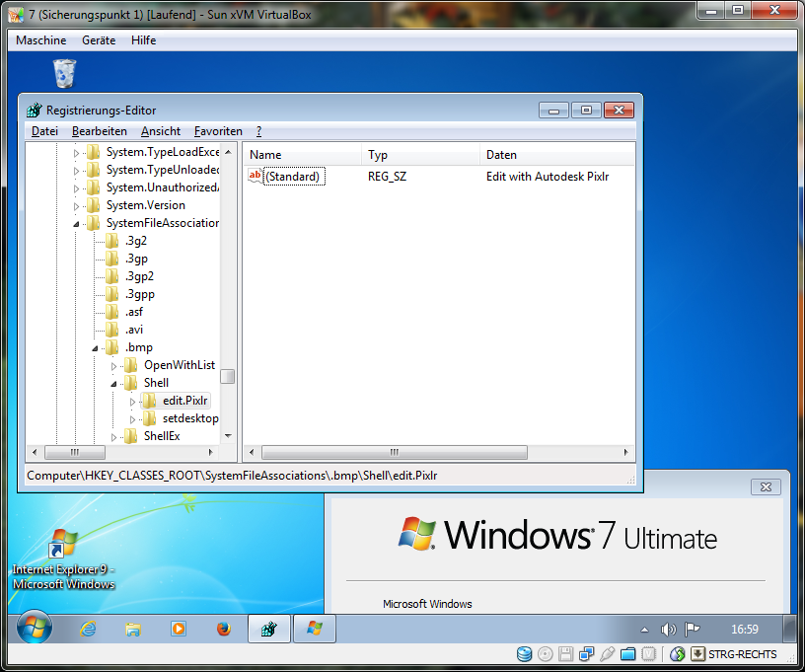This screenshot has height=672, width=805.
Task: Click VirtualBox CD/DVD status icon
Action: click(546, 654)
